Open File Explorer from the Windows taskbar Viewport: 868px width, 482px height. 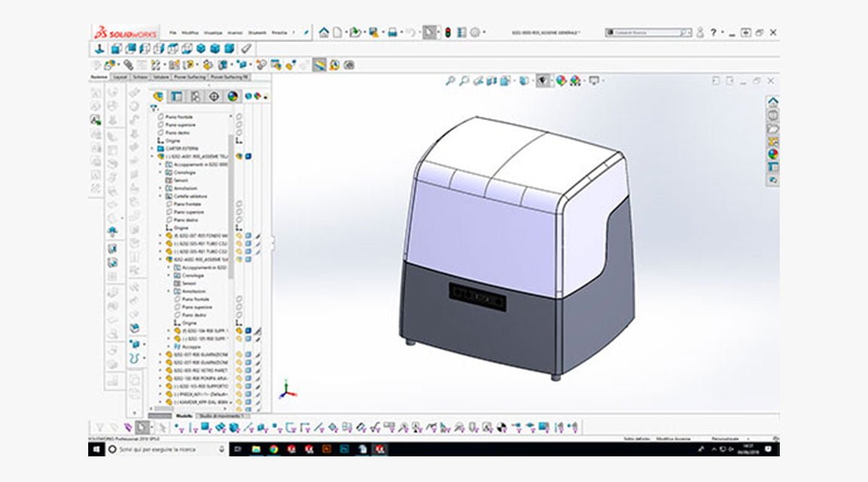pyautogui.click(x=255, y=450)
